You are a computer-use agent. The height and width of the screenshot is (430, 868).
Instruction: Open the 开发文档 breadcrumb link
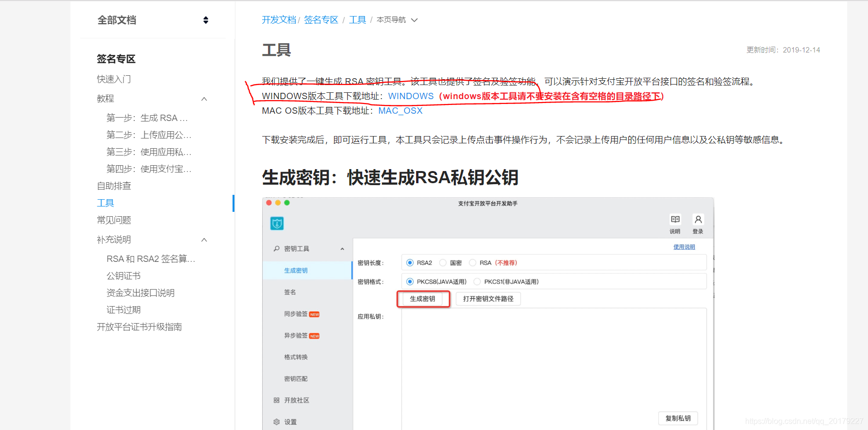pyautogui.click(x=279, y=20)
